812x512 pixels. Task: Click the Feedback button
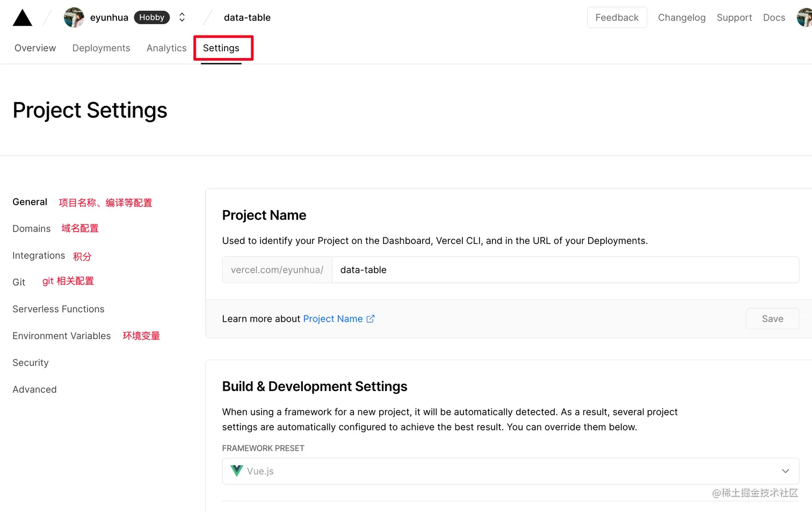coord(617,18)
